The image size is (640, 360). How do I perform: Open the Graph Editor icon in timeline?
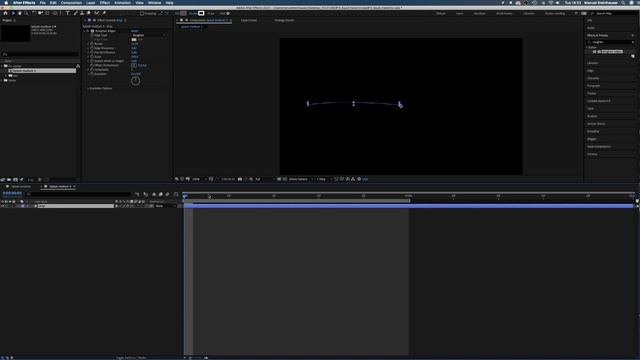pyautogui.click(x=176, y=194)
